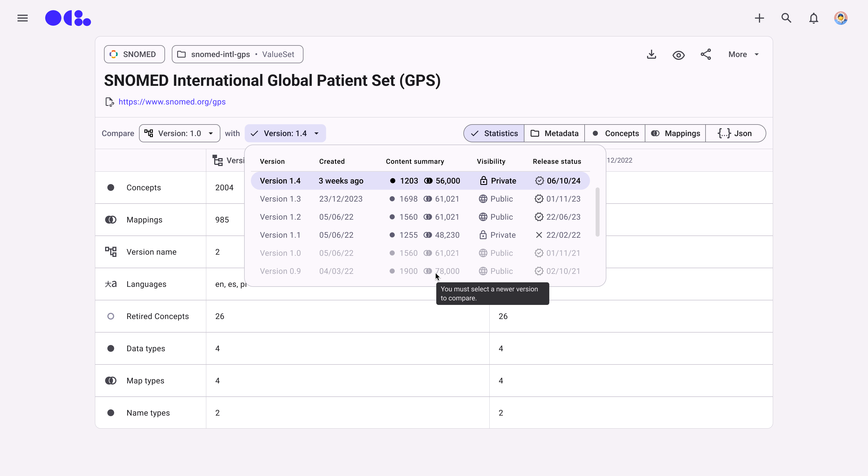Click the snomed-intl-gps ValueSet chip
This screenshot has height=476, width=868.
click(x=237, y=54)
